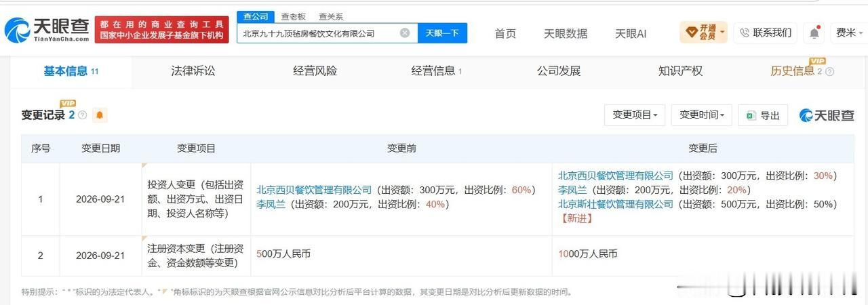Click the 特别提示 note at bottom
Image resolution: width=868 pixels, height=305 pixels.
297,292
